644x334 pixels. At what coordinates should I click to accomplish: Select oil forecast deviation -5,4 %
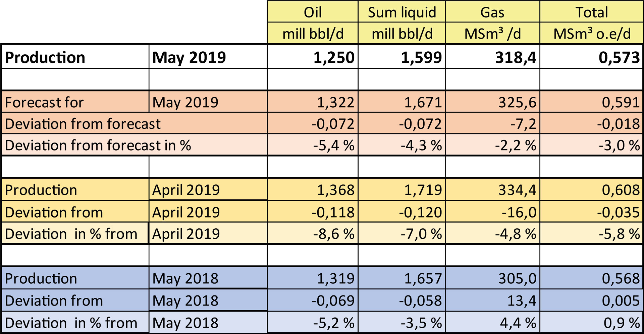pyautogui.click(x=334, y=145)
